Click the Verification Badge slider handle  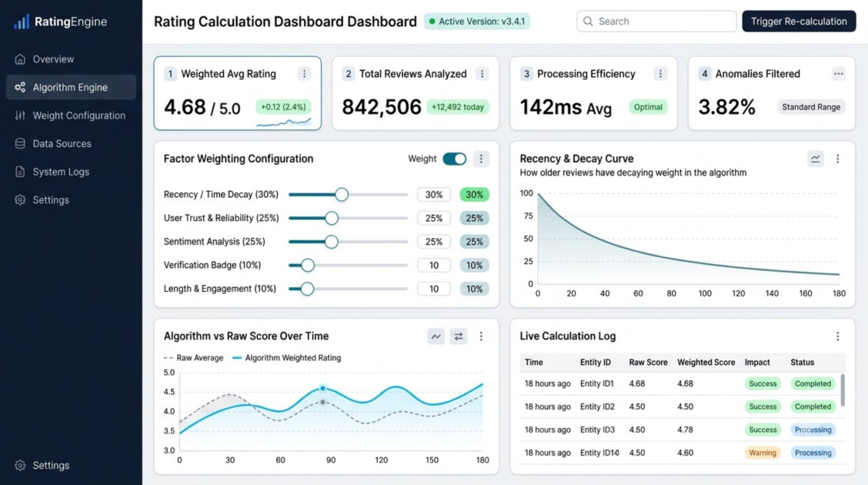click(308, 265)
